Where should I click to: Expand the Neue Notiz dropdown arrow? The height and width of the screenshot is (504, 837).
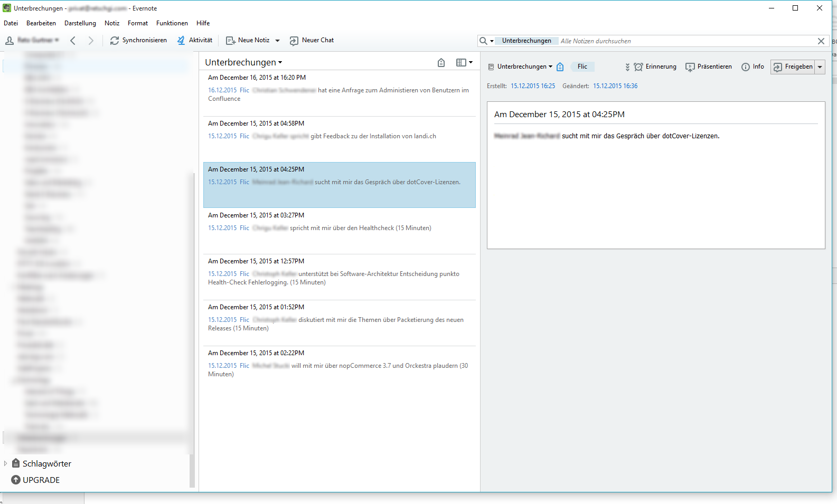(278, 41)
